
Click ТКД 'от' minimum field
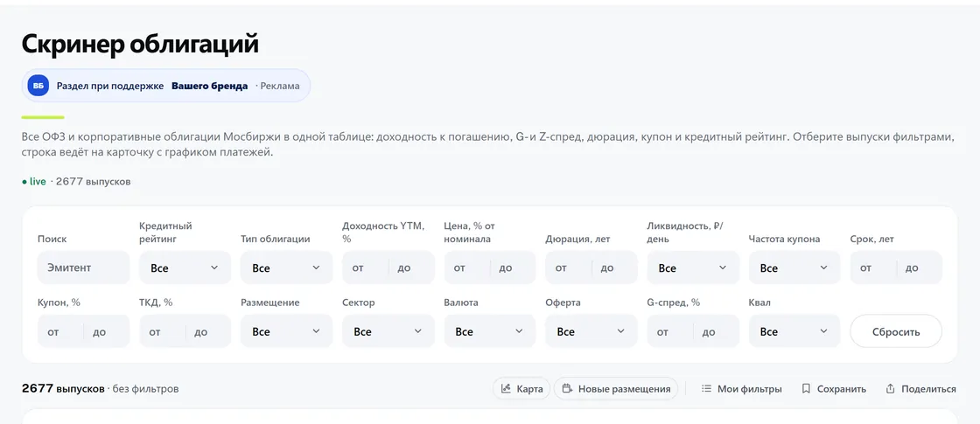pos(163,331)
